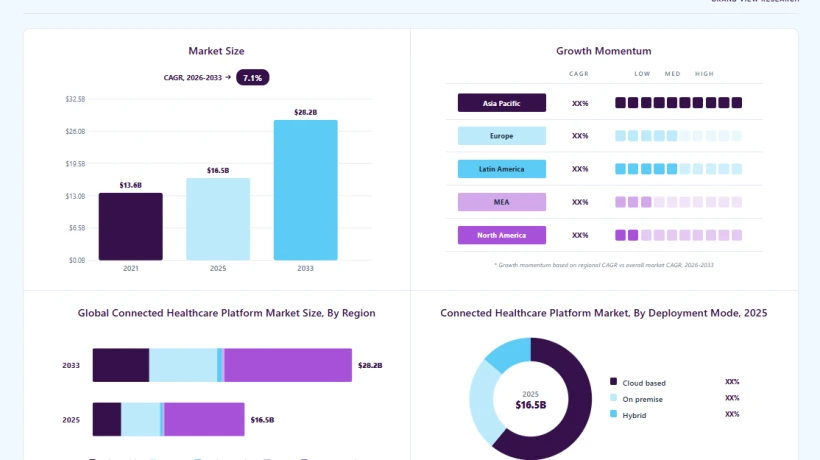Click the growth momentum footnote text
This screenshot has height=460, width=820.
[x=603, y=265]
